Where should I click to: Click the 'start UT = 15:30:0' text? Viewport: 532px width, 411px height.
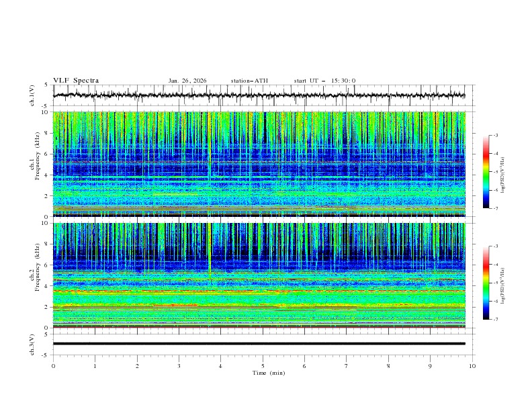click(324, 81)
